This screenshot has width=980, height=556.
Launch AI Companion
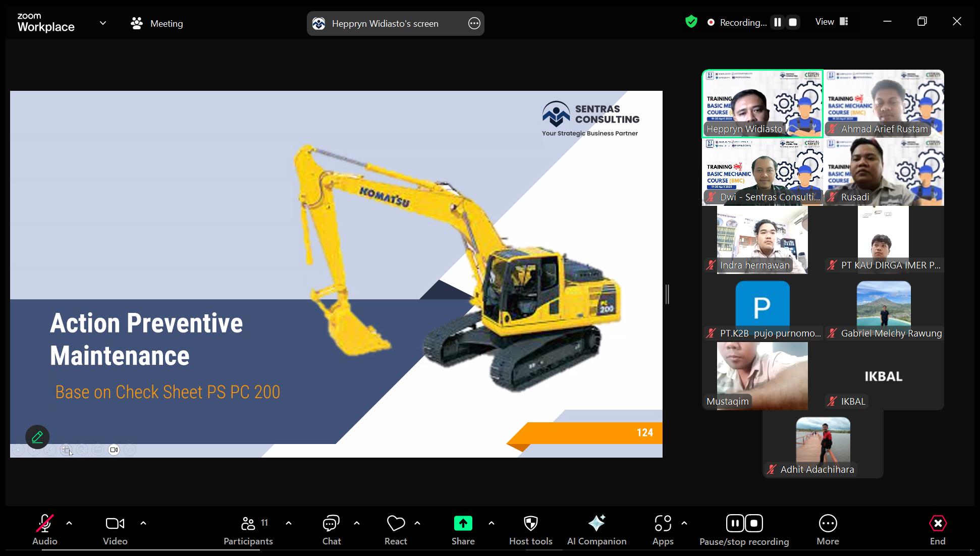click(x=597, y=530)
